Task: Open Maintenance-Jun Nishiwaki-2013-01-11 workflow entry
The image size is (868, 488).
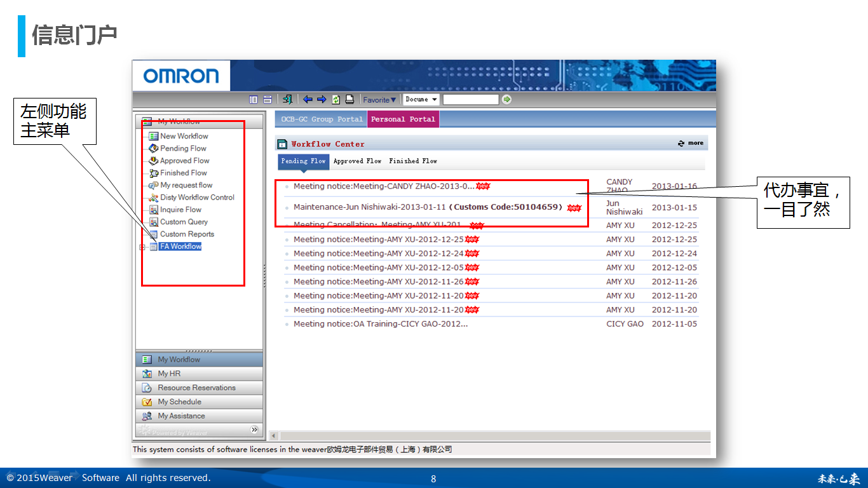Action: (370, 207)
